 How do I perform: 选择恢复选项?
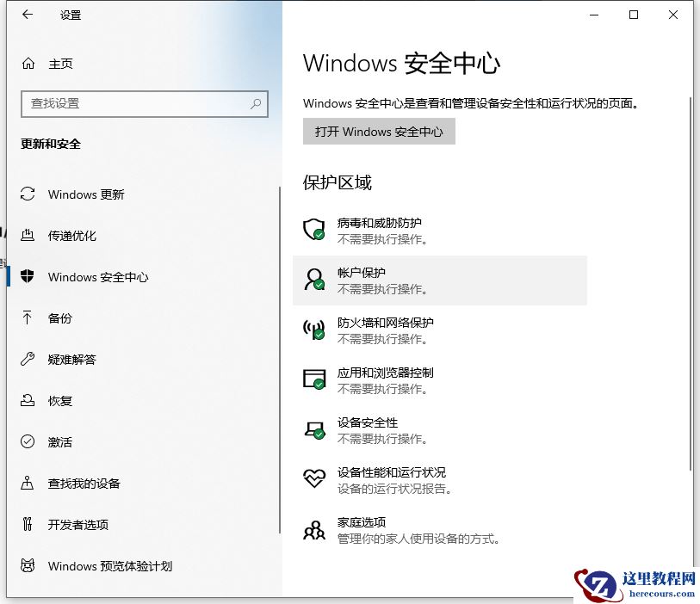59,401
